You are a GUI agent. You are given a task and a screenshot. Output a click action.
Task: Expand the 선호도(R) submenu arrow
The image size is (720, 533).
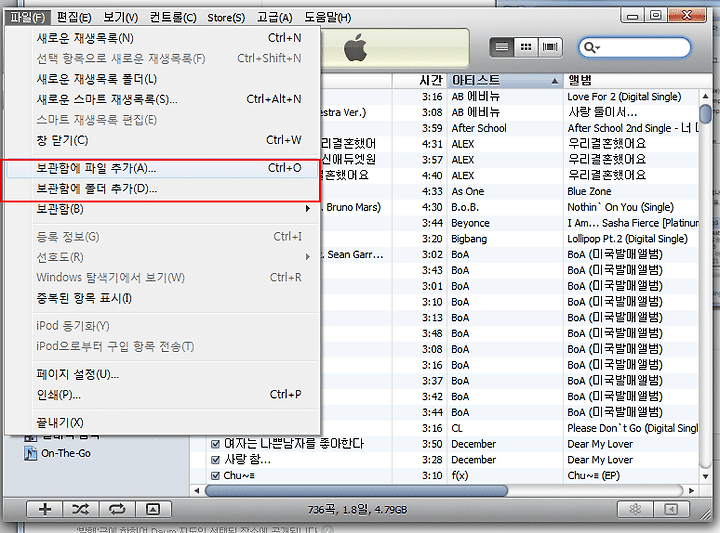click(307, 257)
